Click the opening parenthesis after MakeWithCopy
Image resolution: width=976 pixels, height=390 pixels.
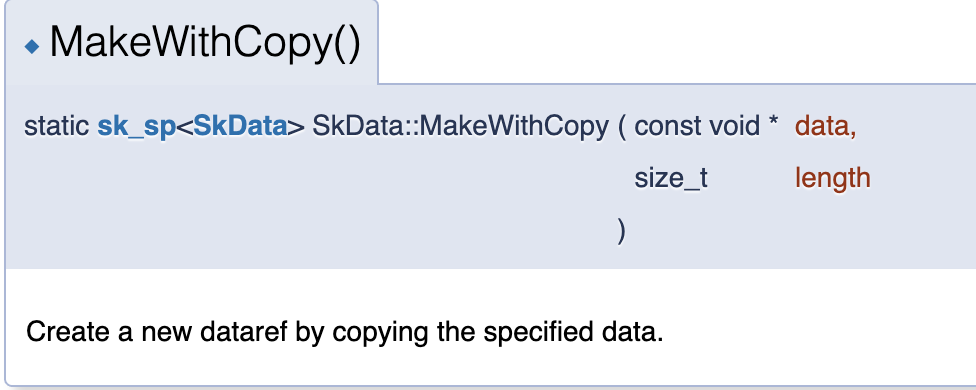pyautogui.click(x=621, y=128)
